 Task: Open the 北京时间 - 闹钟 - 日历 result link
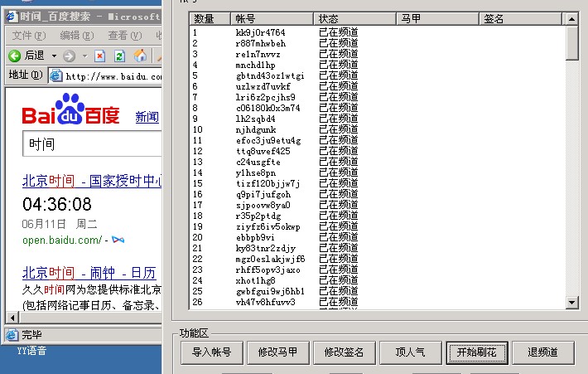(x=89, y=273)
